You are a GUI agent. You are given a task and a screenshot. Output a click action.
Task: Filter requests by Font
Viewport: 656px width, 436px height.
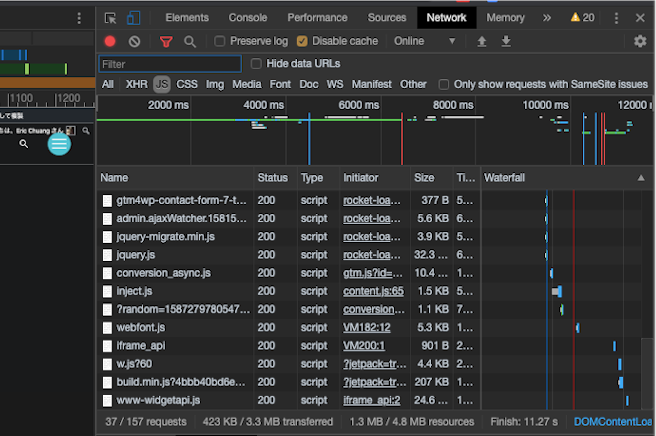(x=280, y=85)
